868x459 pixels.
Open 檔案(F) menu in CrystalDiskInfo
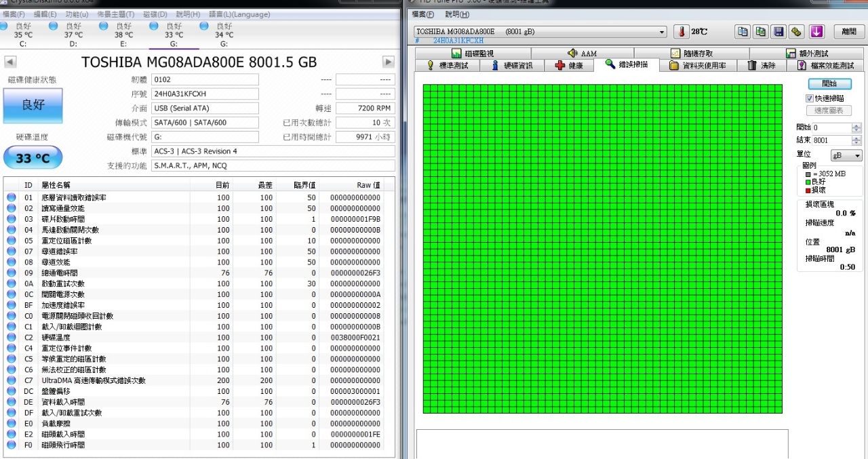point(14,14)
